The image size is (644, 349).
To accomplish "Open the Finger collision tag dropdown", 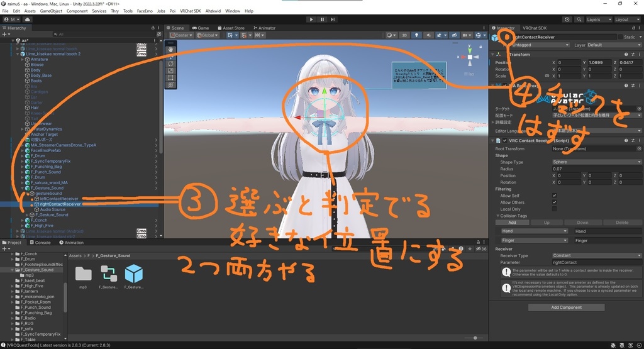I will pos(534,241).
